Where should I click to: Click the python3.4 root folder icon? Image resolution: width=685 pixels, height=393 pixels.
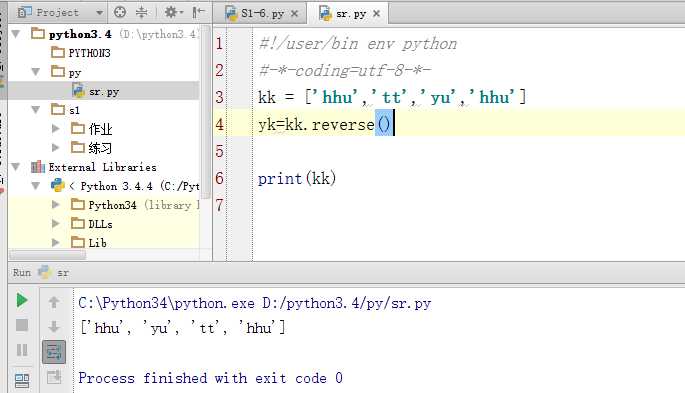point(38,33)
